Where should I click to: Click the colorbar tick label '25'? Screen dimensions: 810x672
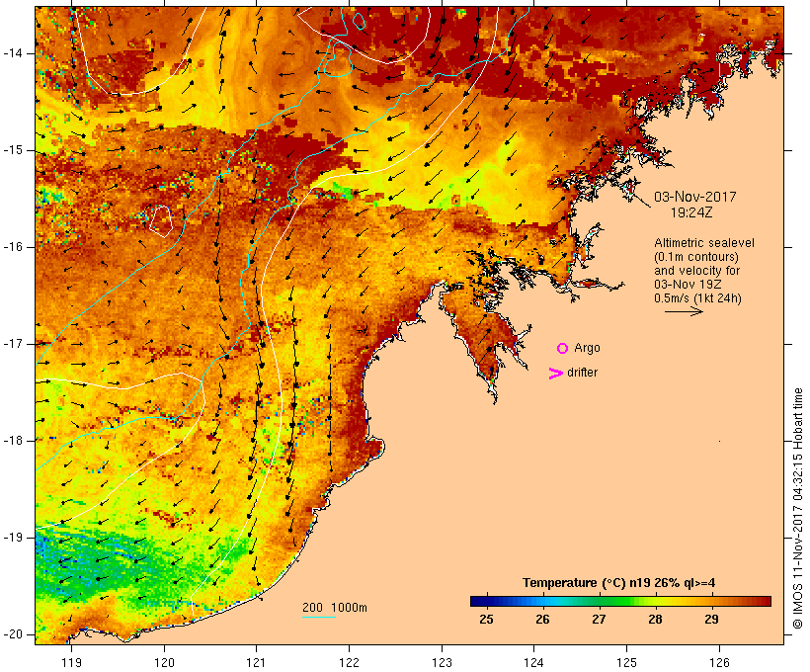[486, 620]
